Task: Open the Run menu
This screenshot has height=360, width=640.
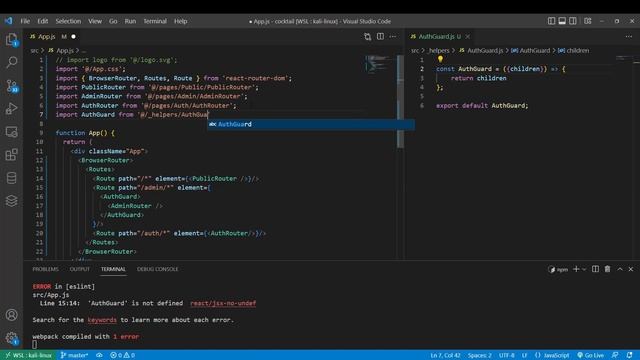Action: (130, 21)
